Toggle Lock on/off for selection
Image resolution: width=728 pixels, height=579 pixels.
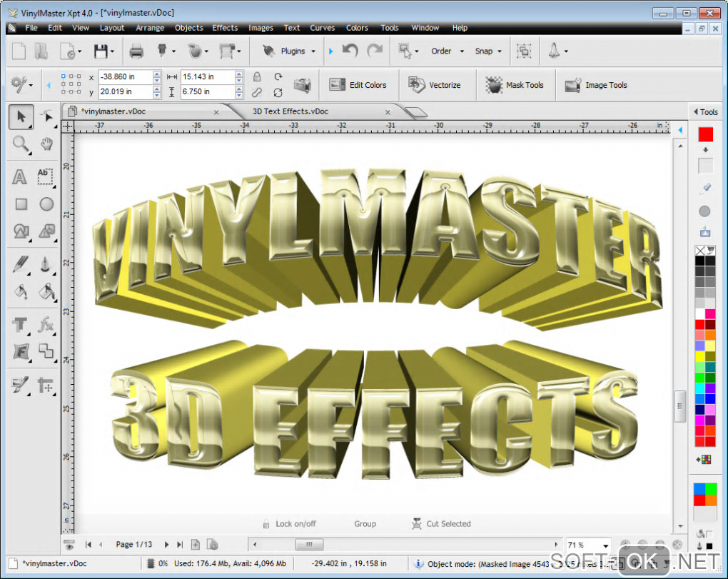290,524
